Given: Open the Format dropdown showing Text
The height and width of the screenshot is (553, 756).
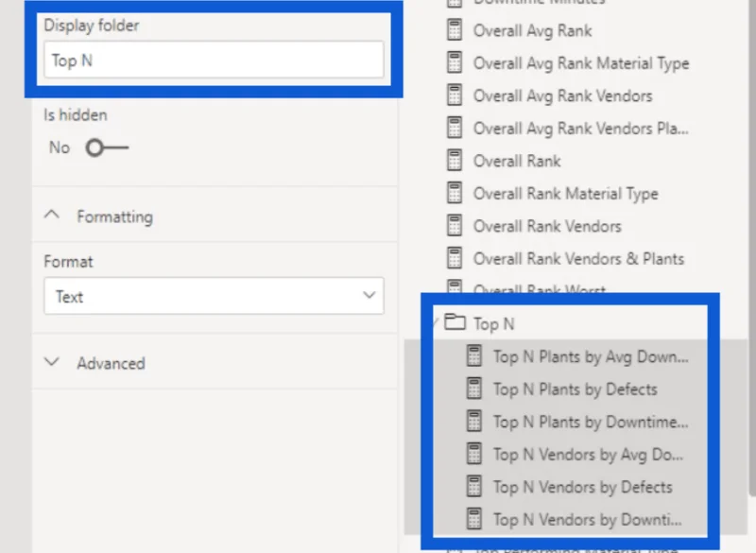Looking at the screenshot, I should (214, 296).
